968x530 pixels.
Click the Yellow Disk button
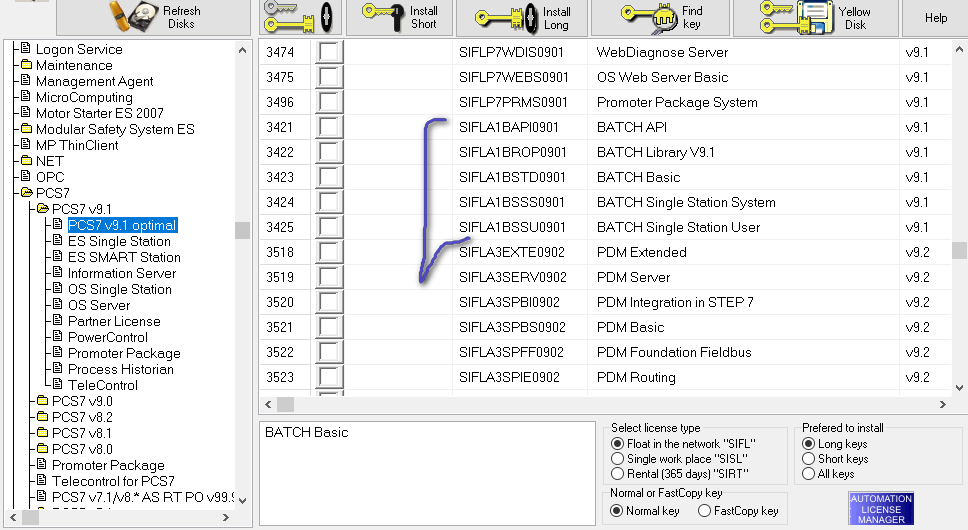click(815, 17)
